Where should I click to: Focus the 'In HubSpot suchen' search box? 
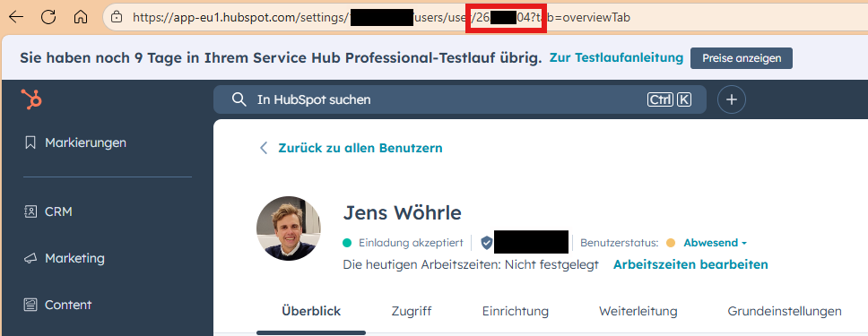tap(460, 99)
